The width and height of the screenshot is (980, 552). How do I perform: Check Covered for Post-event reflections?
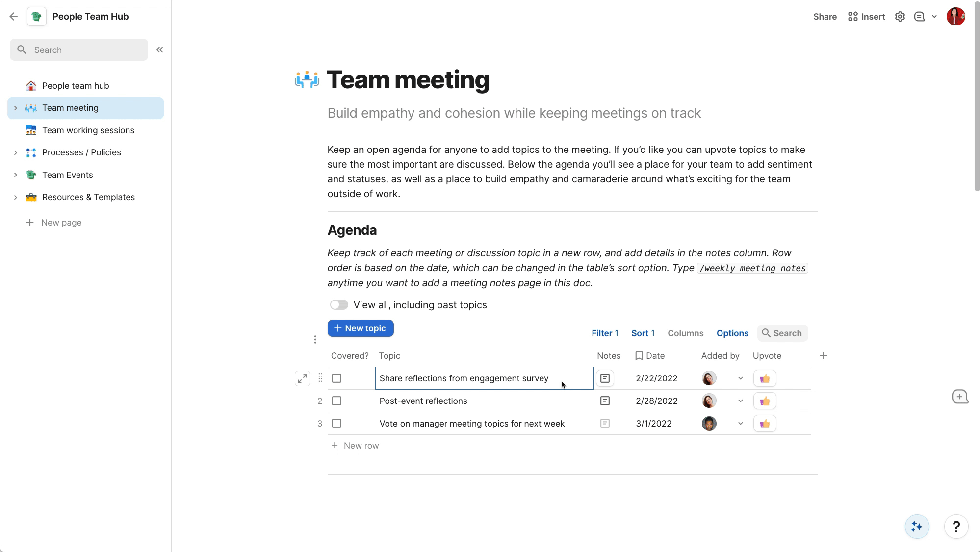(x=336, y=401)
